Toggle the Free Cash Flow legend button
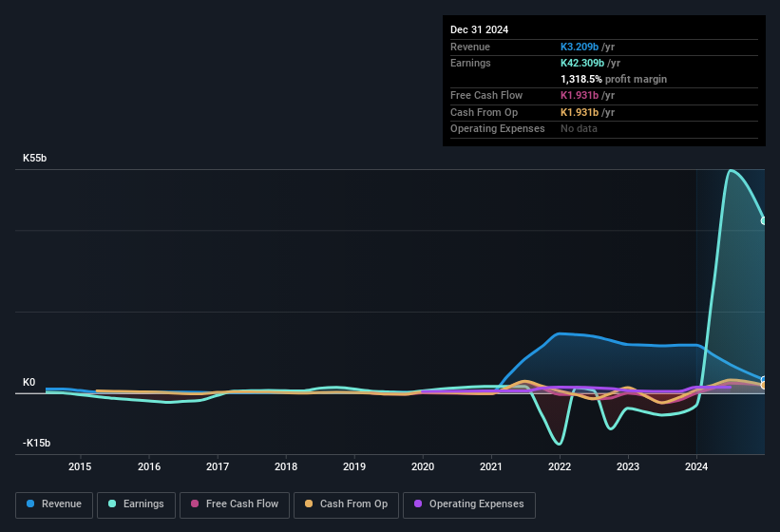 [x=235, y=504]
